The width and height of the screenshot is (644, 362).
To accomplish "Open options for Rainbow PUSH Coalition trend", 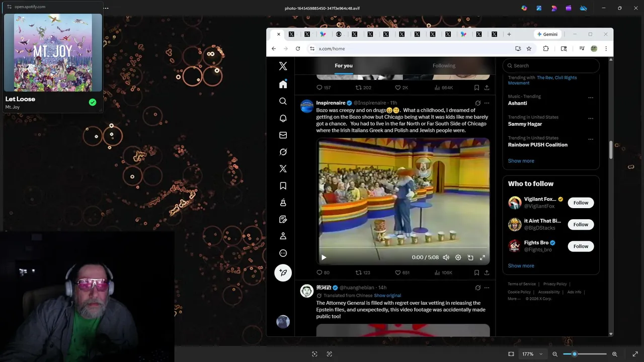I will [591, 139].
